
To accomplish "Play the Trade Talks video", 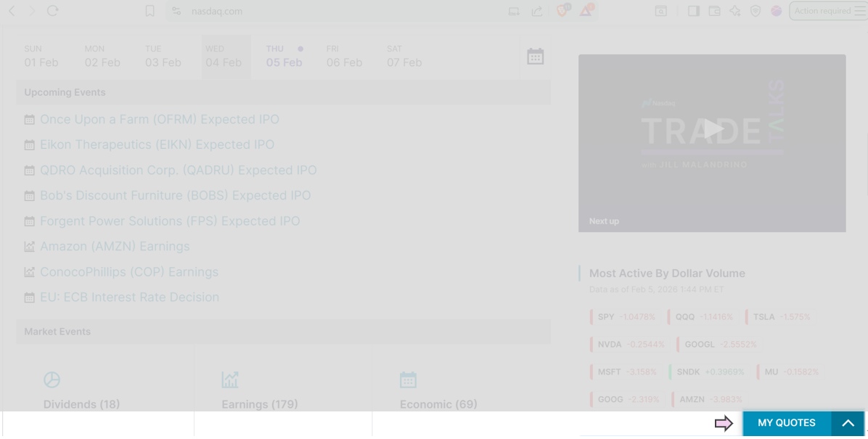I will 712,129.
